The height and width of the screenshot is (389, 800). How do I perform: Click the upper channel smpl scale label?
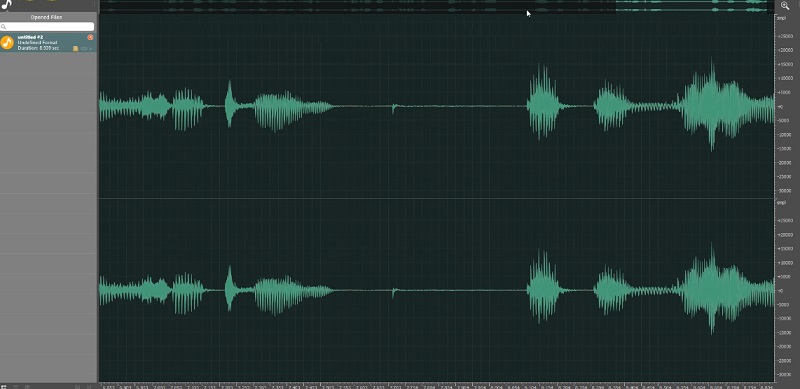(x=782, y=18)
